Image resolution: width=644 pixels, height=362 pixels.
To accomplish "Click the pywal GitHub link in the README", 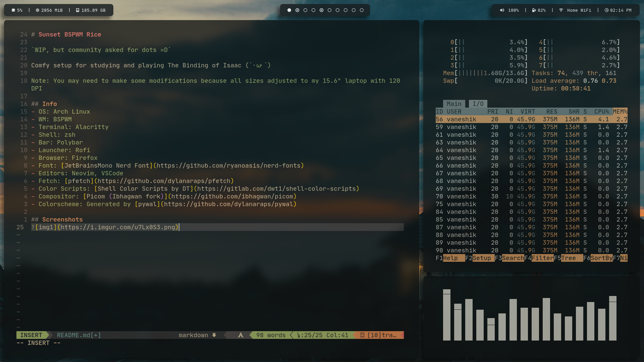I will [228, 204].
